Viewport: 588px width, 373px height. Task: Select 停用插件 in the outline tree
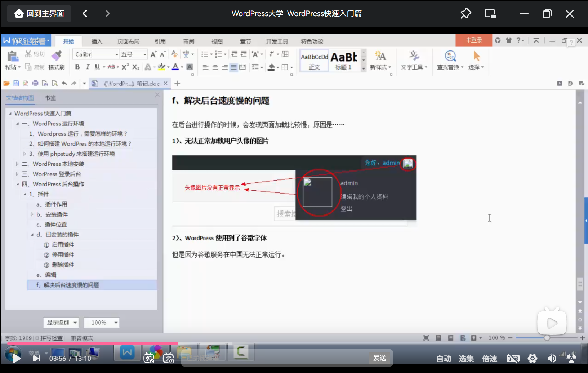coord(59,255)
